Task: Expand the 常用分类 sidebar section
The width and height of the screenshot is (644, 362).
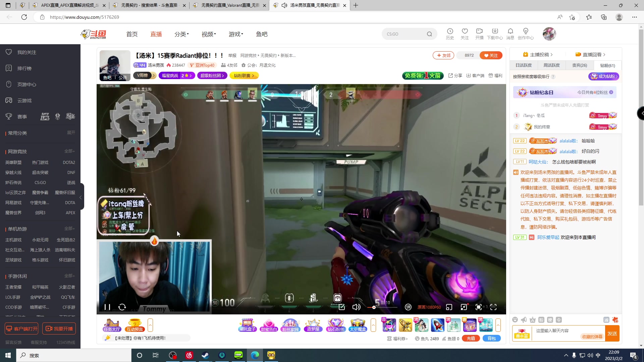Action: [x=71, y=133]
